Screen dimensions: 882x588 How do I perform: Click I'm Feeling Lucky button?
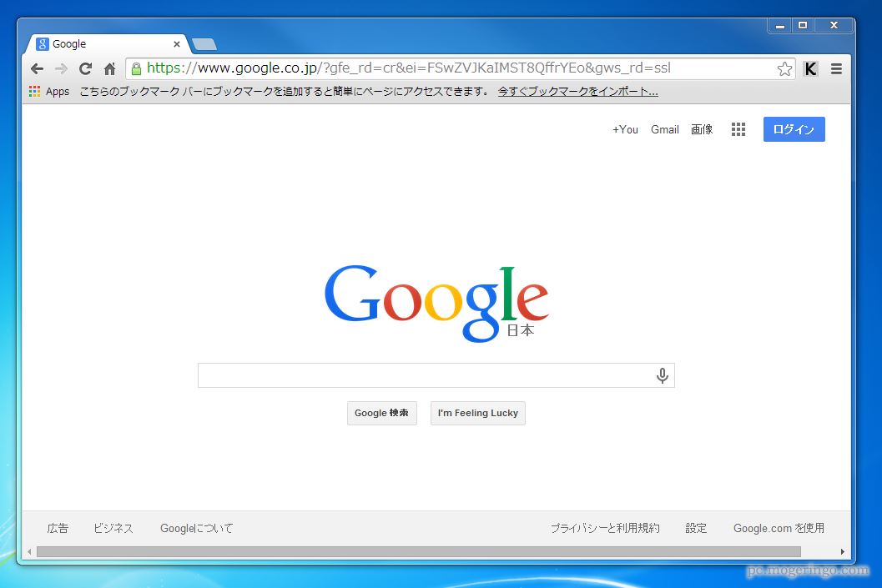point(477,413)
